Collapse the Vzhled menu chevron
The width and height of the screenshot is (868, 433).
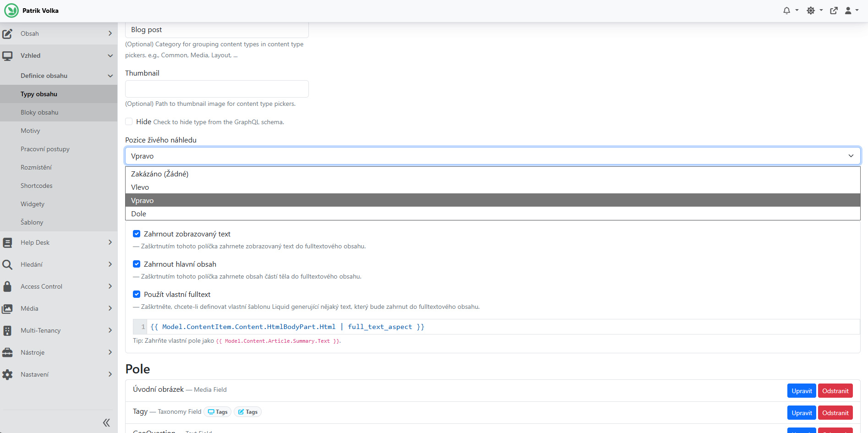110,56
